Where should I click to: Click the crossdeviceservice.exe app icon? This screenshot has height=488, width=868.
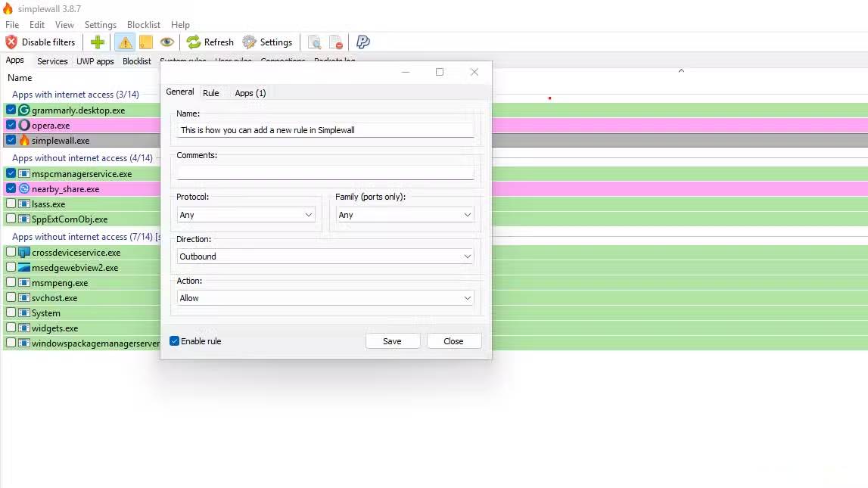coord(23,252)
